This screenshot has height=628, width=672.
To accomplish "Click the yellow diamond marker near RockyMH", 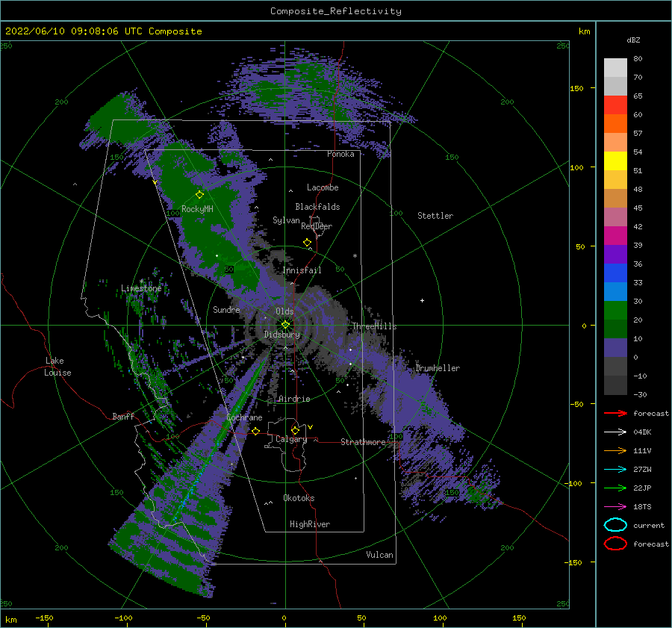I will [x=199, y=195].
